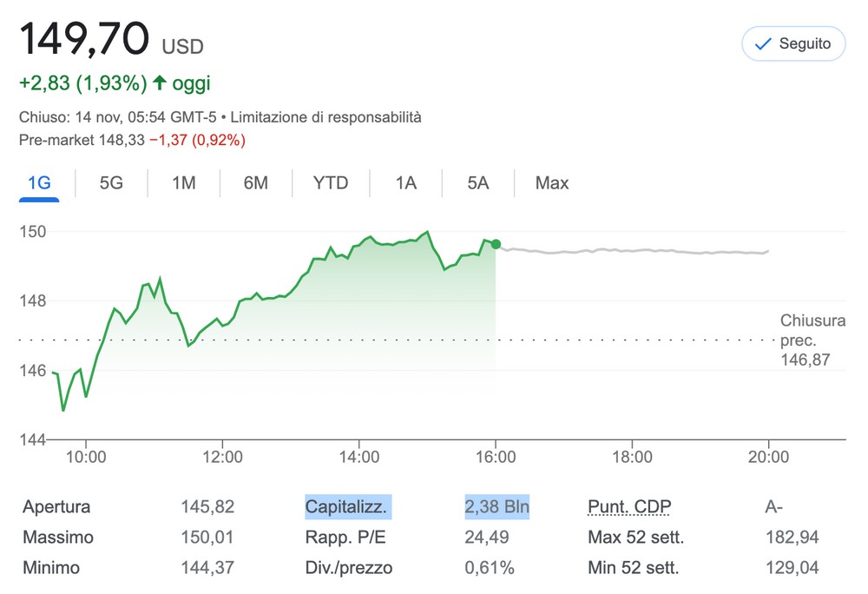View the 5A five-year chart
The image size is (868, 594).
pos(477,182)
